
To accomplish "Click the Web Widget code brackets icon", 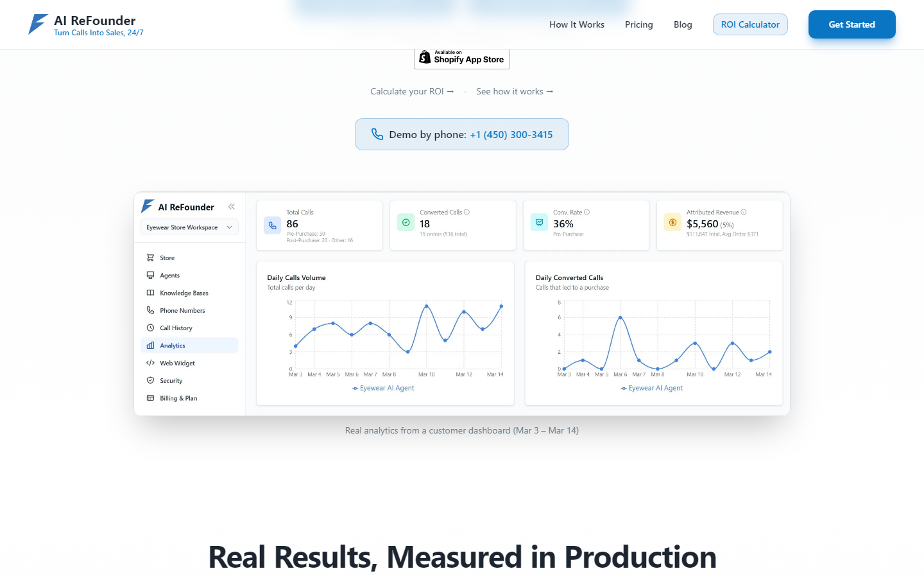I will [150, 363].
